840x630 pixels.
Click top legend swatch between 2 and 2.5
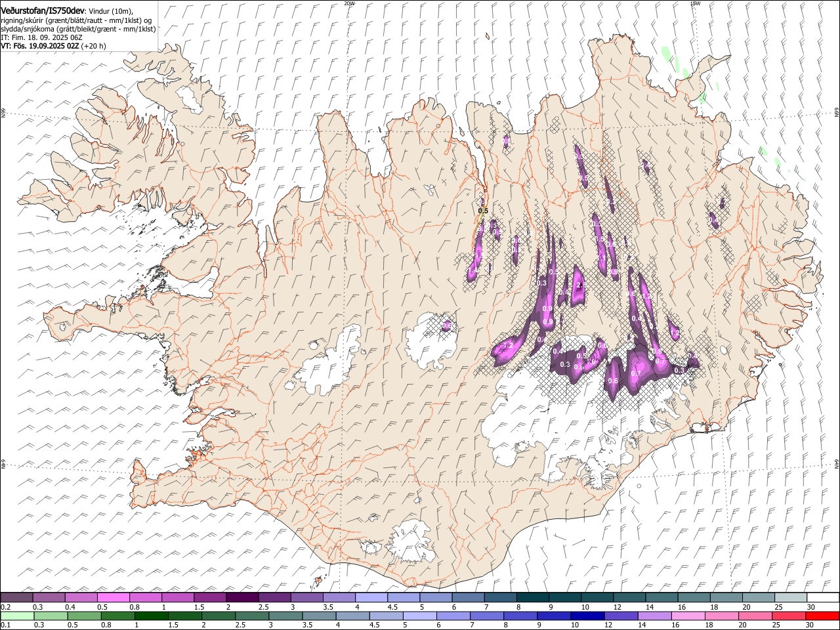pos(241,597)
